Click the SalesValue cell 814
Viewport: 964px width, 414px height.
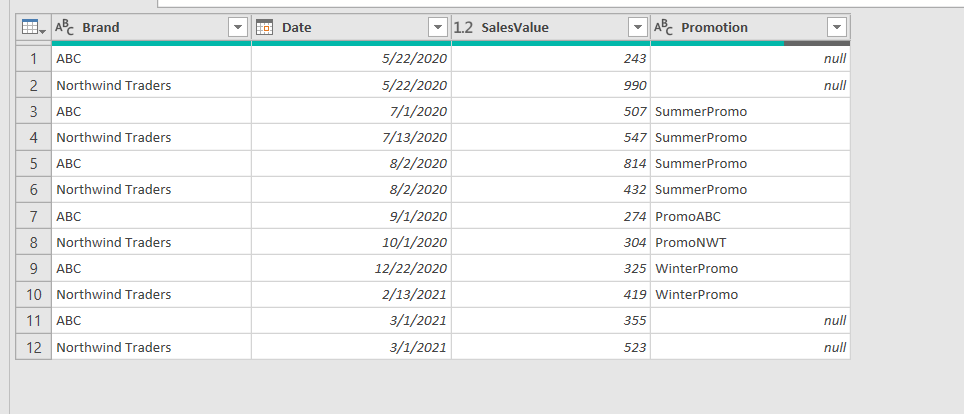click(x=551, y=164)
